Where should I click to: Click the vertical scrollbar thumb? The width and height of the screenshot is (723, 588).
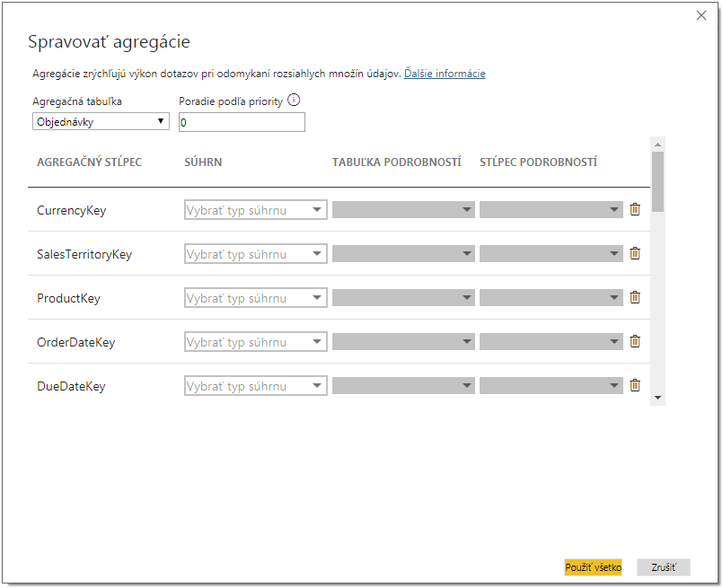pos(658,181)
